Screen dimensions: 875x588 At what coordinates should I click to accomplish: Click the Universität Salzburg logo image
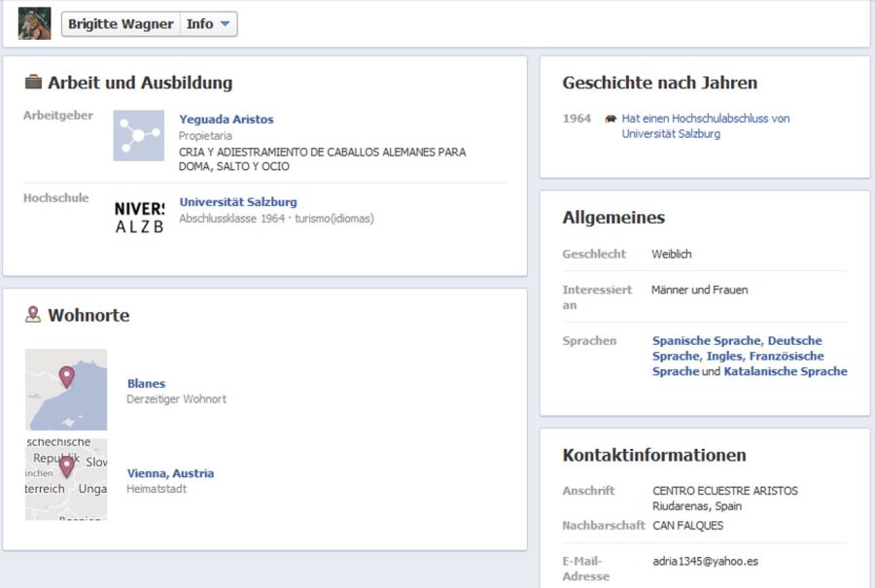point(138,217)
